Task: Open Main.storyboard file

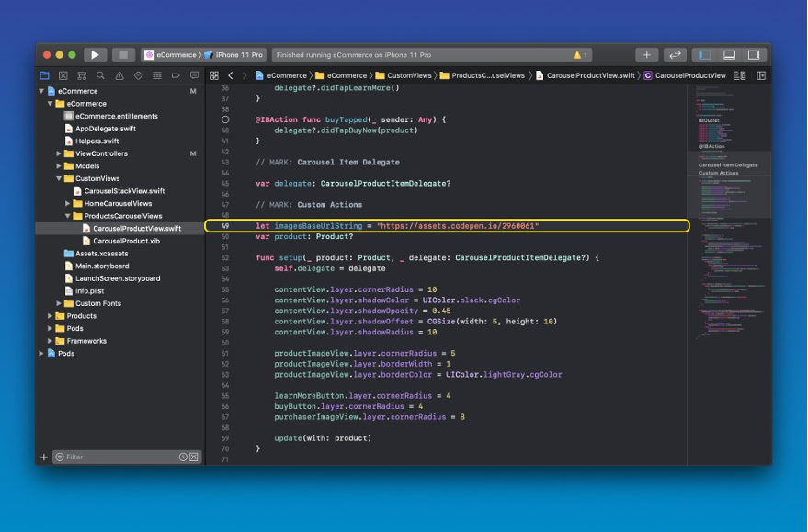Action: pos(101,266)
